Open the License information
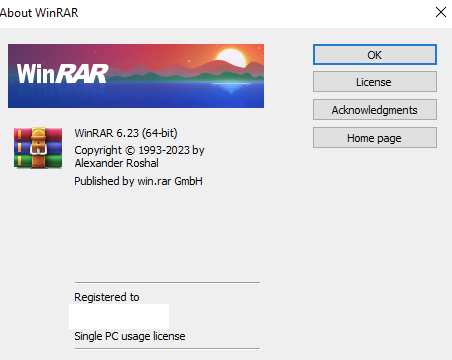452x360 pixels. coord(375,82)
